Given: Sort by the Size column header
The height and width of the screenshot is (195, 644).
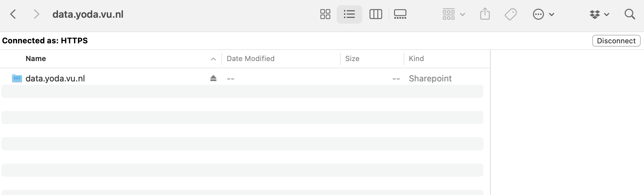Looking at the screenshot, I should pos(352,58).
